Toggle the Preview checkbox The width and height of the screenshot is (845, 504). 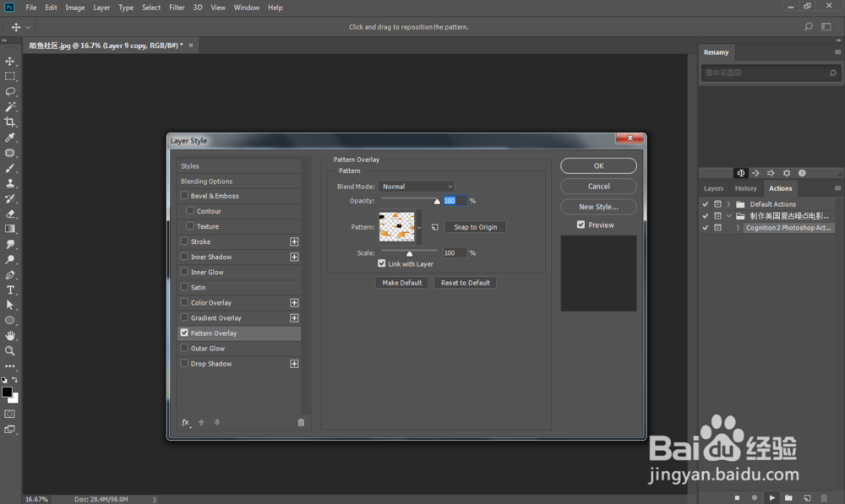tap(581, 225)
